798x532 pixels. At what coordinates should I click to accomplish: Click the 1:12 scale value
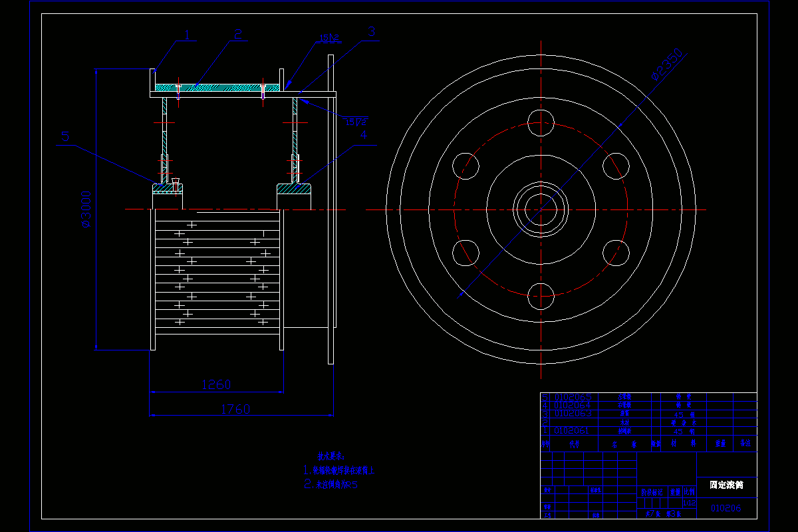pyautogui.click(x=689, y=503)
